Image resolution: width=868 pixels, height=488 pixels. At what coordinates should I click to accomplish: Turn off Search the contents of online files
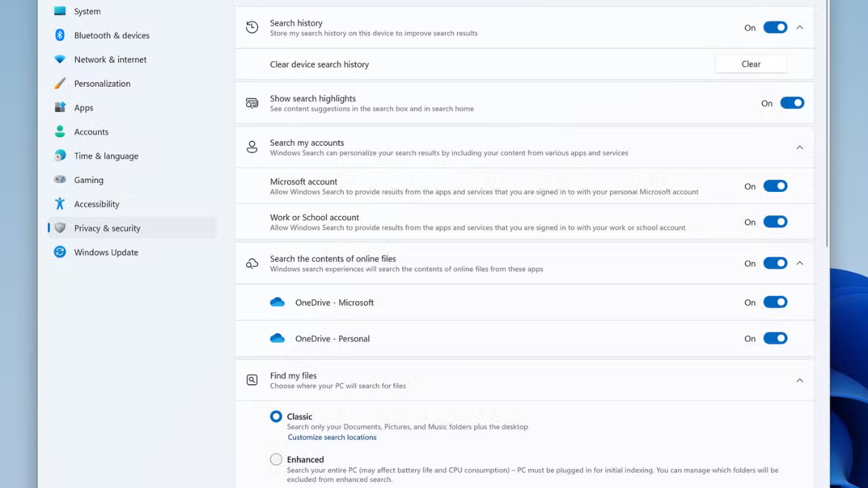coord(775,264)
